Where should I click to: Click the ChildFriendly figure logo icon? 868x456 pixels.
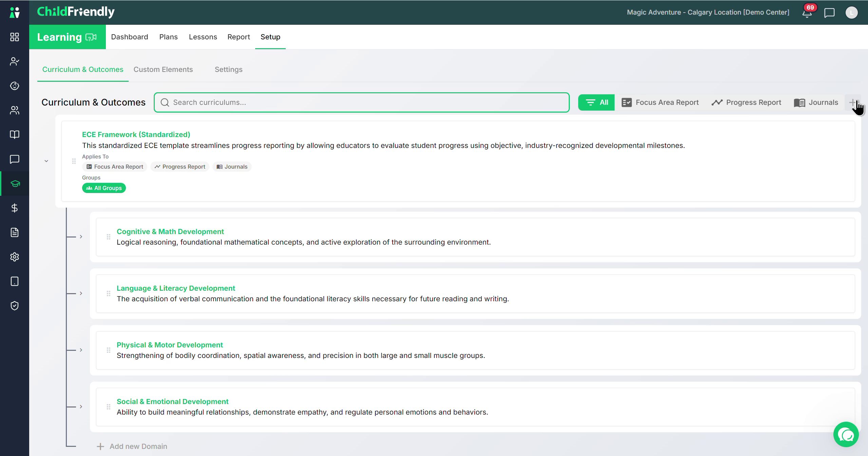click(15, 13)
